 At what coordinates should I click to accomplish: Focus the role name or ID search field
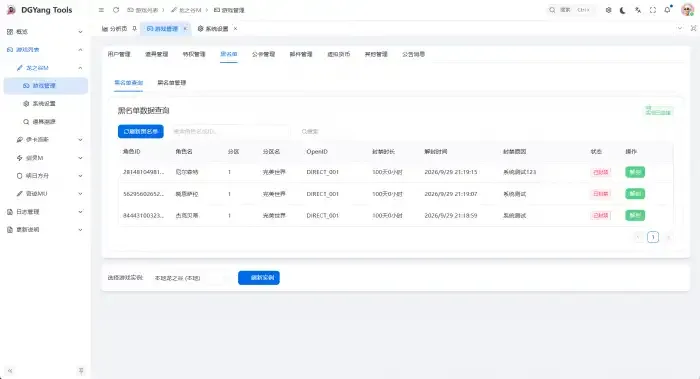230,131
